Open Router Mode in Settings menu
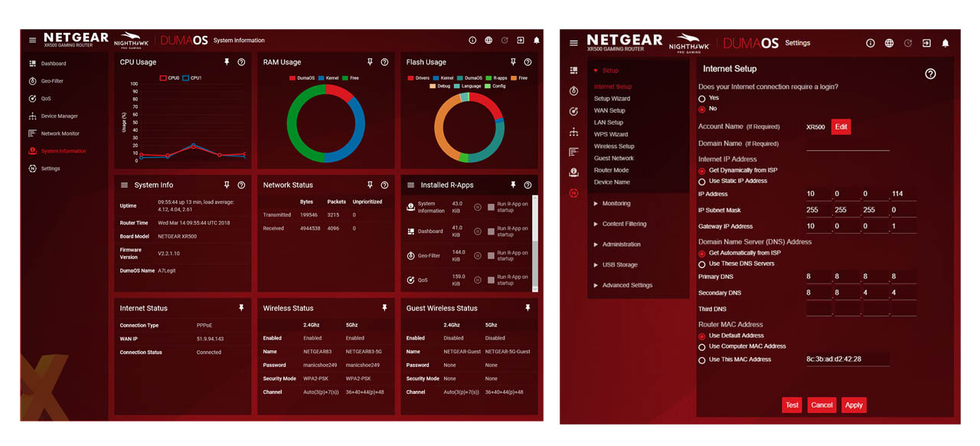Image resolution: width=980 pixels, height=446 pixels. [x=611, y=170]
